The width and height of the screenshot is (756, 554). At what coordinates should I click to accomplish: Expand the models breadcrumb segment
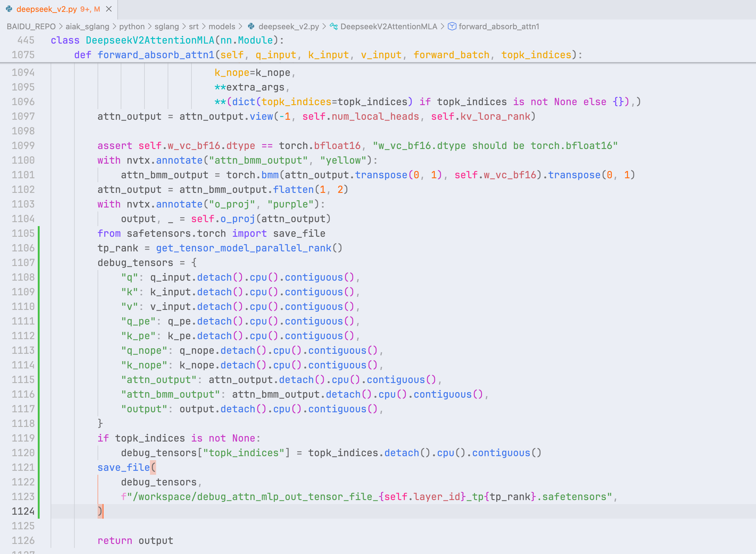(x=222, y=27)
